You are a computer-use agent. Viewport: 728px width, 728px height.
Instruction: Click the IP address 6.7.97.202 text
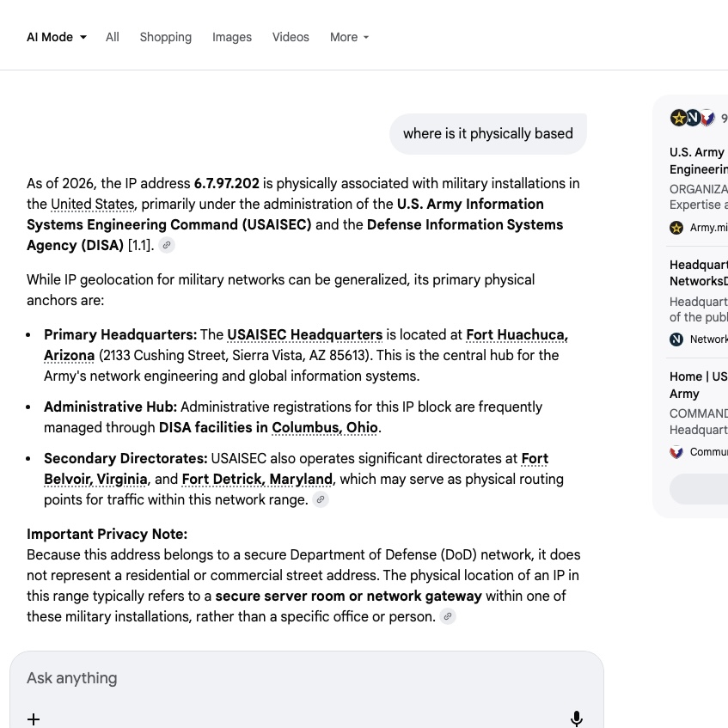coord(227,183)
